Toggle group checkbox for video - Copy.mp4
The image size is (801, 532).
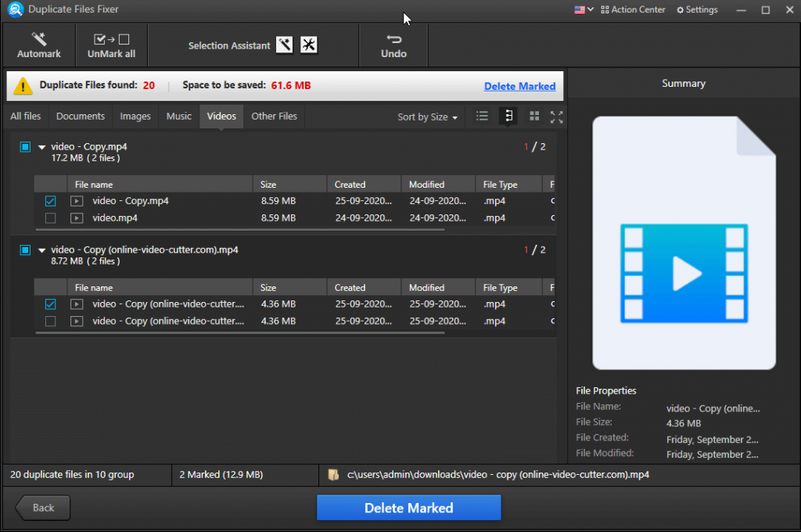25,146
